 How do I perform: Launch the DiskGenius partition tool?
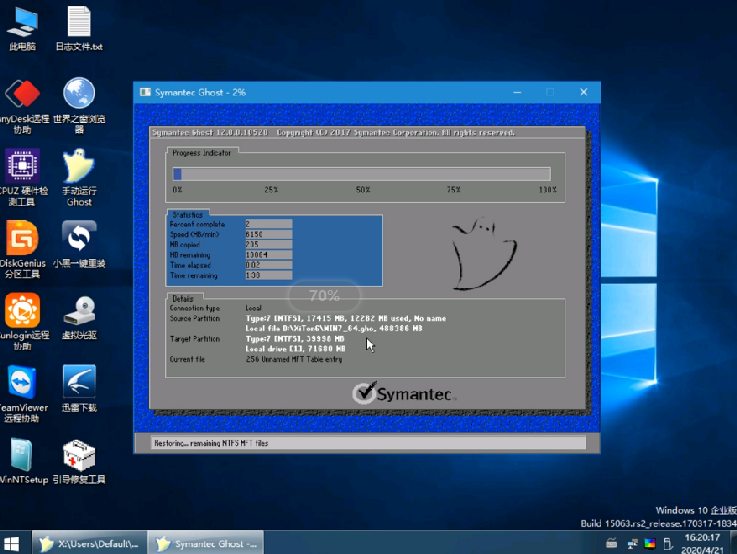[22, 238]
